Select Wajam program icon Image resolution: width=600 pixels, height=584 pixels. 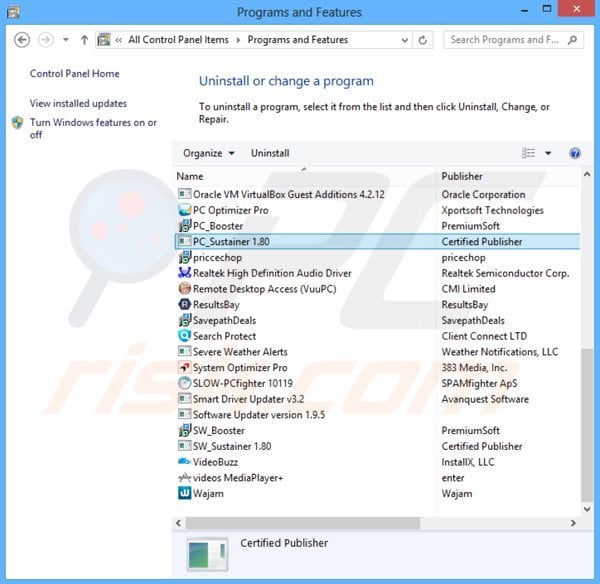pyautogui.click(x=184, y=493)
